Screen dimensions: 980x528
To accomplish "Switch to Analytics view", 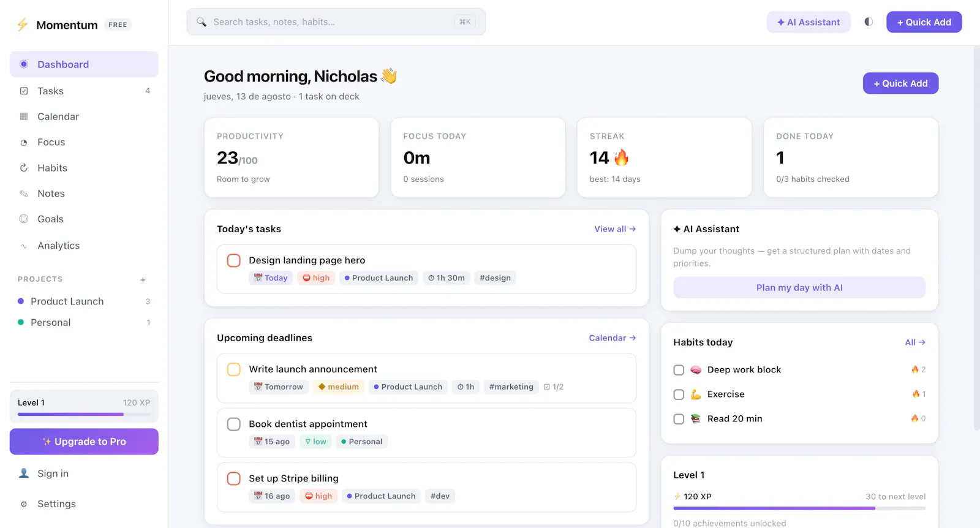I will [84, 246].
